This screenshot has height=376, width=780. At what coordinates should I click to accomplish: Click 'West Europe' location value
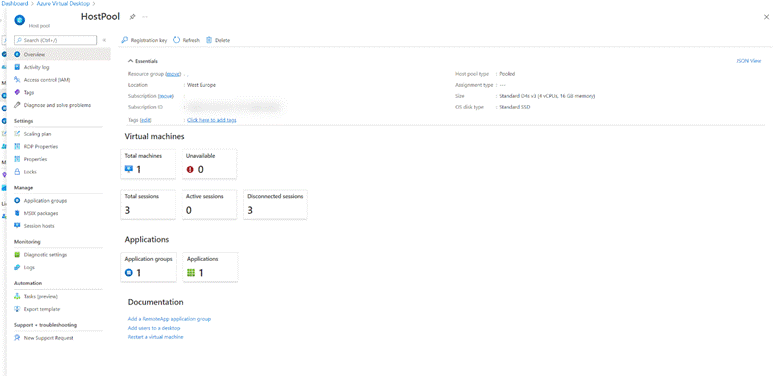click(x=201, y=85)
